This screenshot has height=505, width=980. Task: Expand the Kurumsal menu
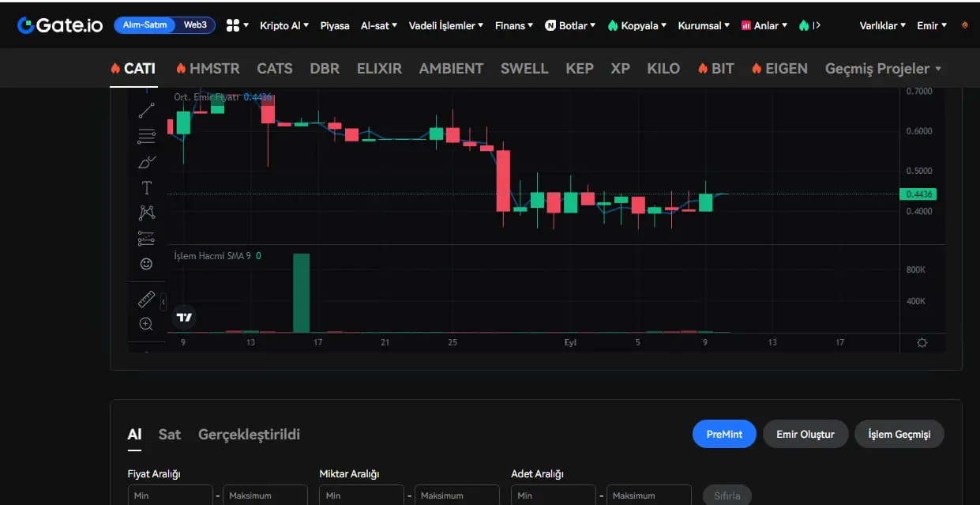point(704,25)
